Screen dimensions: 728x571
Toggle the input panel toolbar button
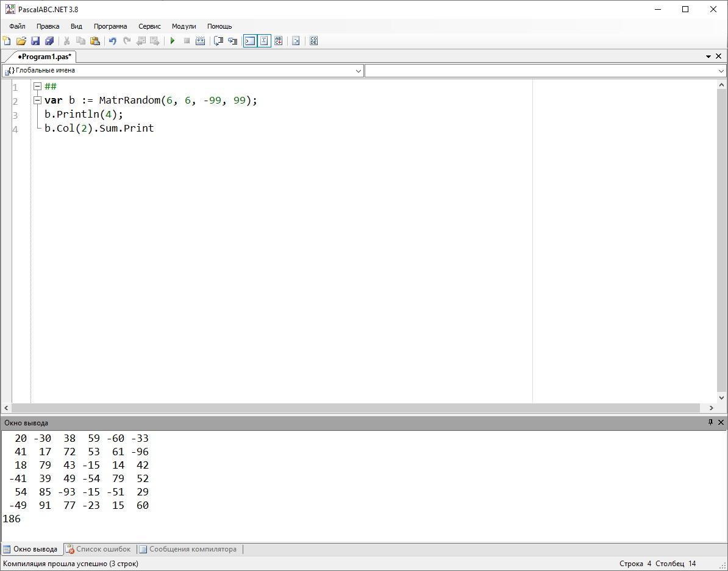[x=264, y=41]
